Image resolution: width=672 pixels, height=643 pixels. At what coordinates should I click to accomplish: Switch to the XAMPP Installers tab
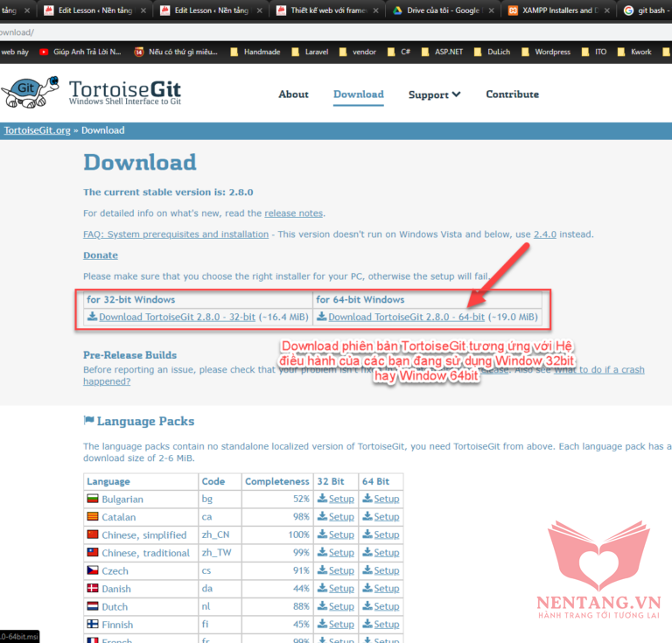(560, 10)
